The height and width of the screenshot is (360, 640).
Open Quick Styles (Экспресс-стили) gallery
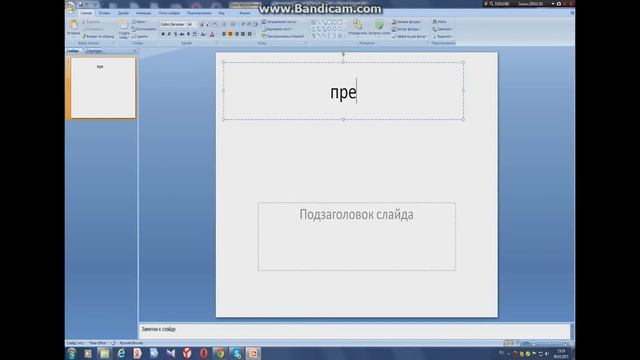[380, 27]
